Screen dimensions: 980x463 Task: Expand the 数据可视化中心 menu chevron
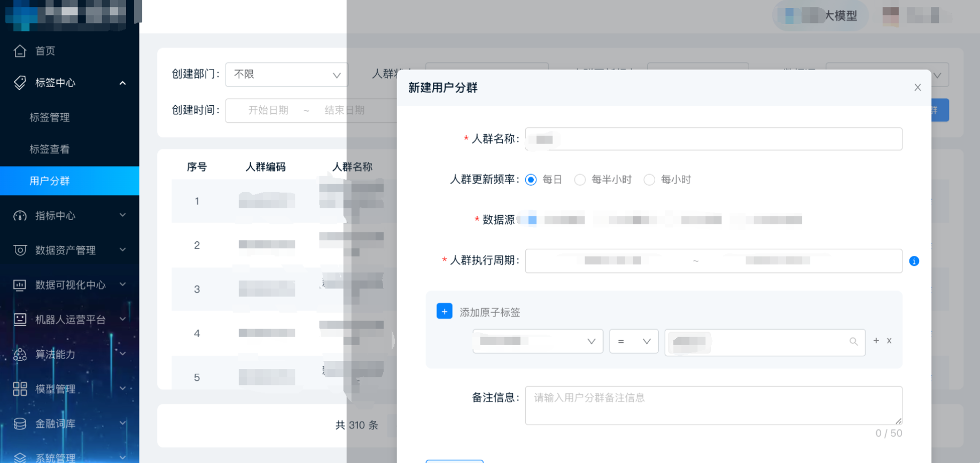(123, 284)
